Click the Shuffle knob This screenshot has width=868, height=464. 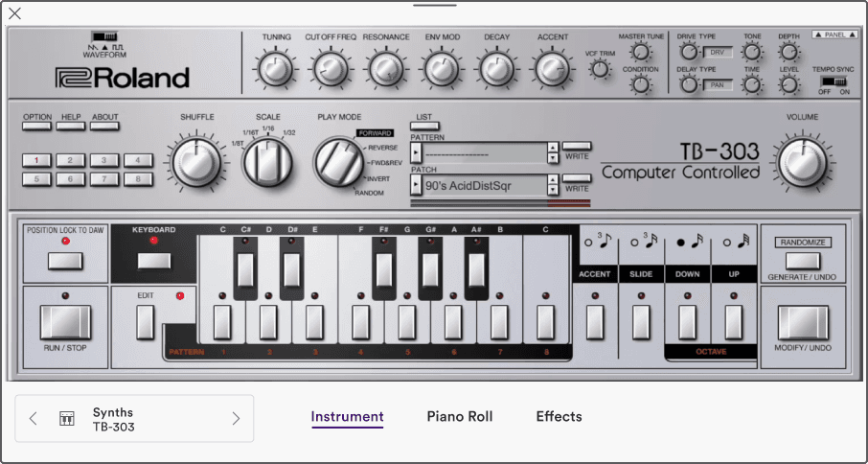(196, 163)
